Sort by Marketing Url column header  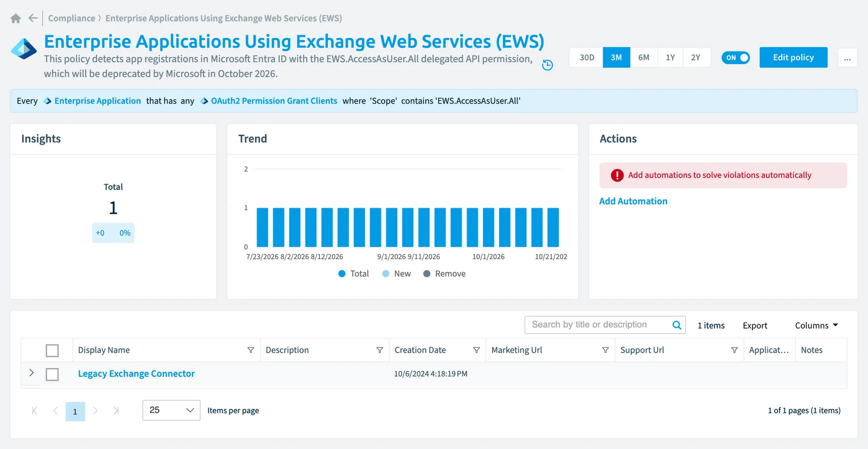click(516, 350)
